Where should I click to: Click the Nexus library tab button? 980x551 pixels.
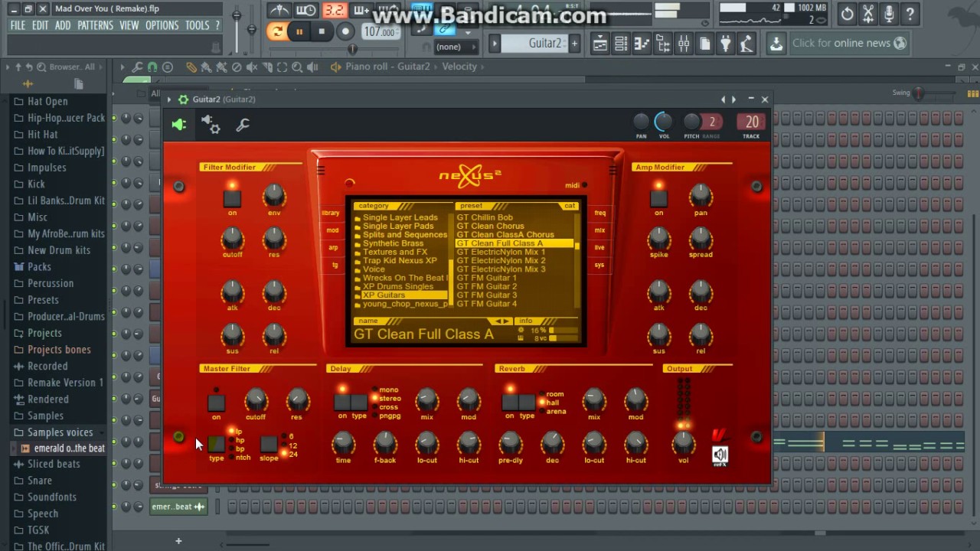[x=331, y=213]
